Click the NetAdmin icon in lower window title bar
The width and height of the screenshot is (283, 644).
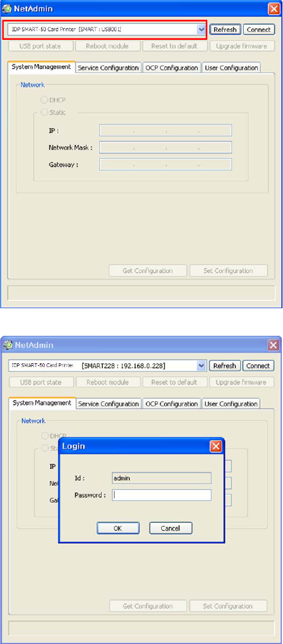8,344
